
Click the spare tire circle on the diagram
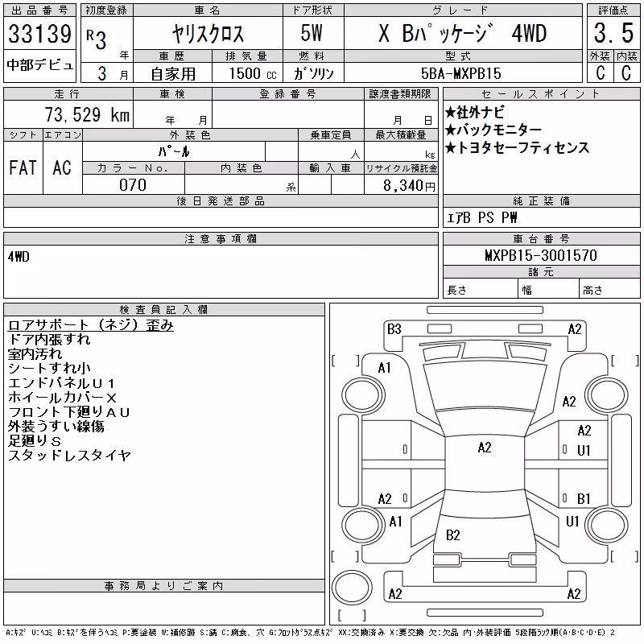352,587
